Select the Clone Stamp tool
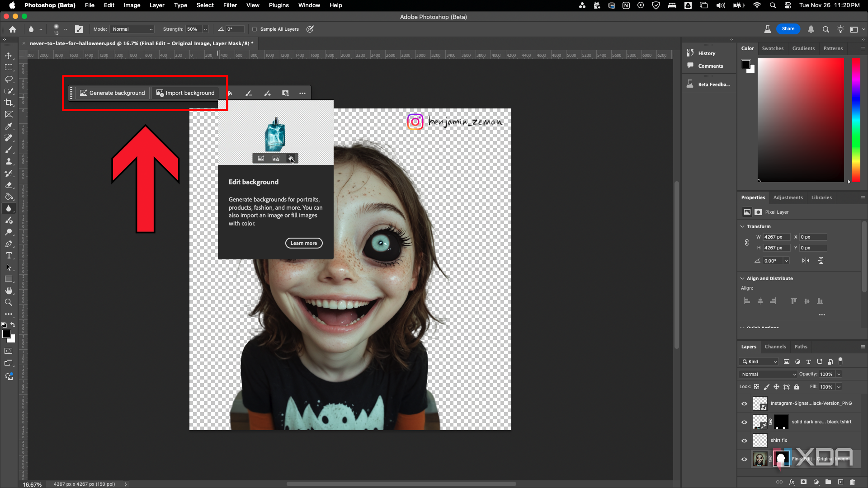 coord(9,161)
